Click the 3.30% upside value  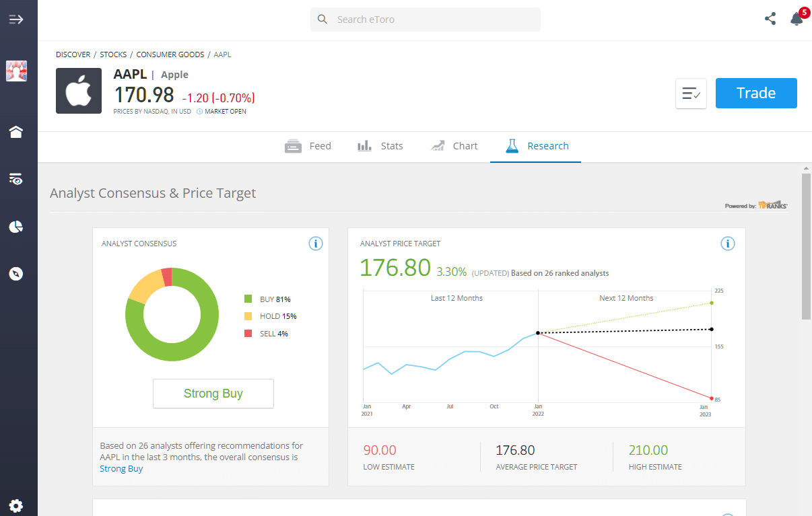pos(451,272)
